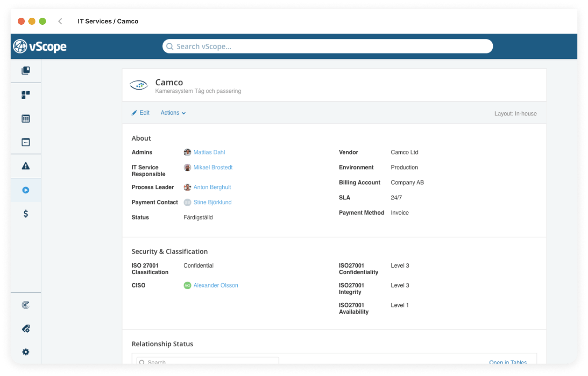The image size is (588, 376).
Task: Click the About heading
Action: [x=141, y=138]
